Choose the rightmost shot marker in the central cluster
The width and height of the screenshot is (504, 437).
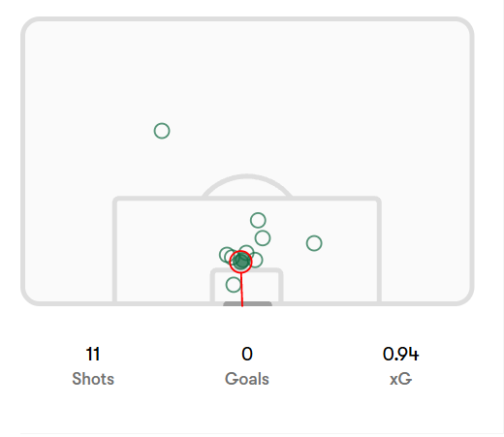(259, 260)
